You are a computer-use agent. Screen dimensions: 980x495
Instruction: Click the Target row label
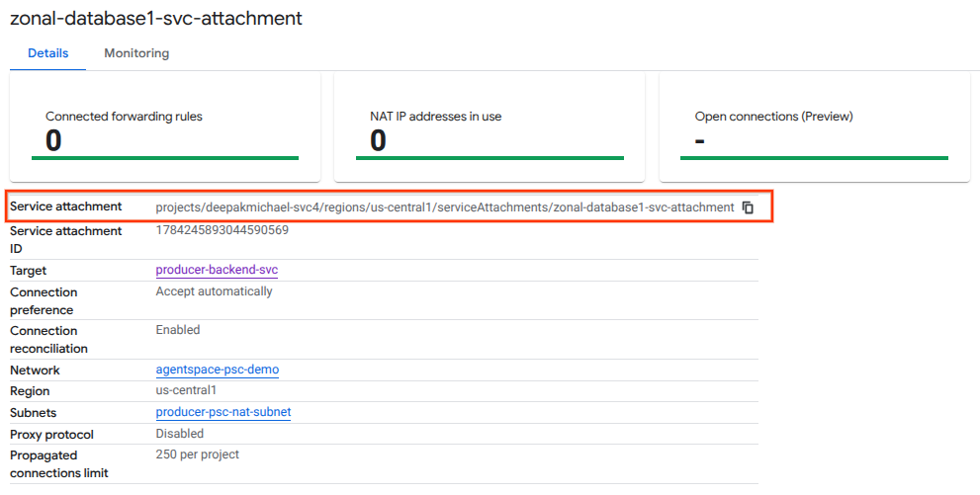(29, 270)
